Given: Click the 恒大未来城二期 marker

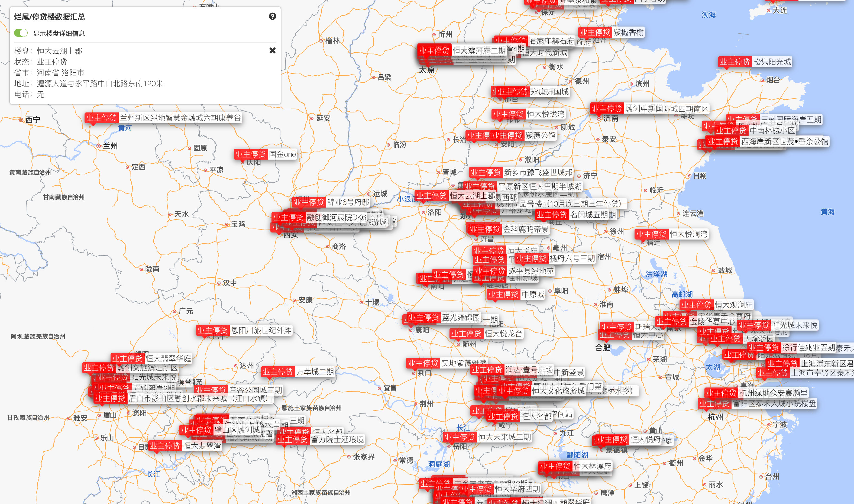Looking at the screenshot, I should (x=488, y=437).
